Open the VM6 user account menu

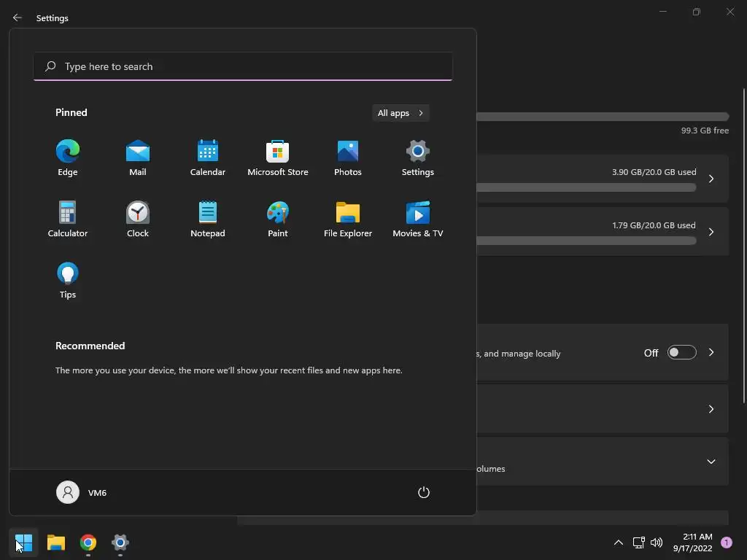82,492
